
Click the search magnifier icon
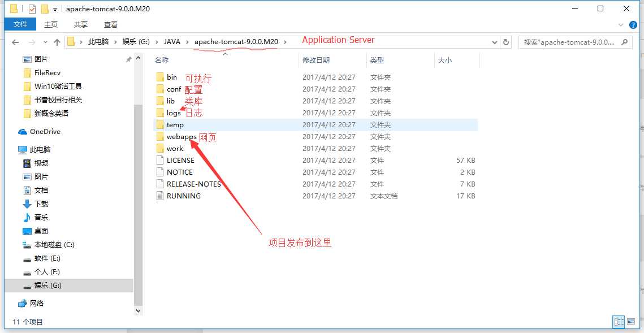625,42
